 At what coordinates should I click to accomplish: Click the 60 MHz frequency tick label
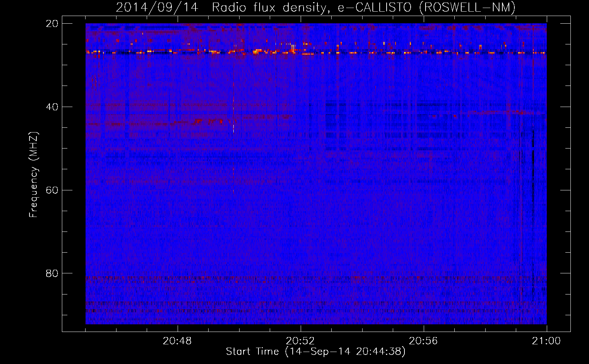(52, 190)
